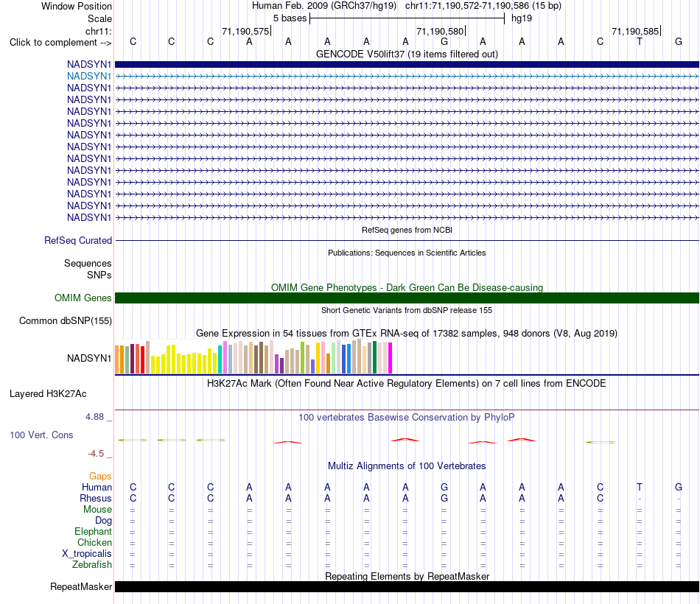Click the 71,190,580 ruler position marker
700x604 pixels.
440,31
